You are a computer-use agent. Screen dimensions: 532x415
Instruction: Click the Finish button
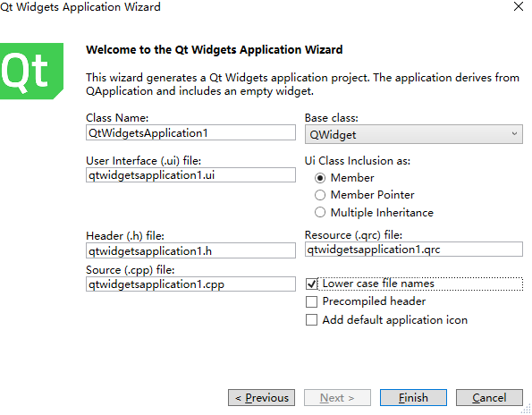tap(413, 398)
